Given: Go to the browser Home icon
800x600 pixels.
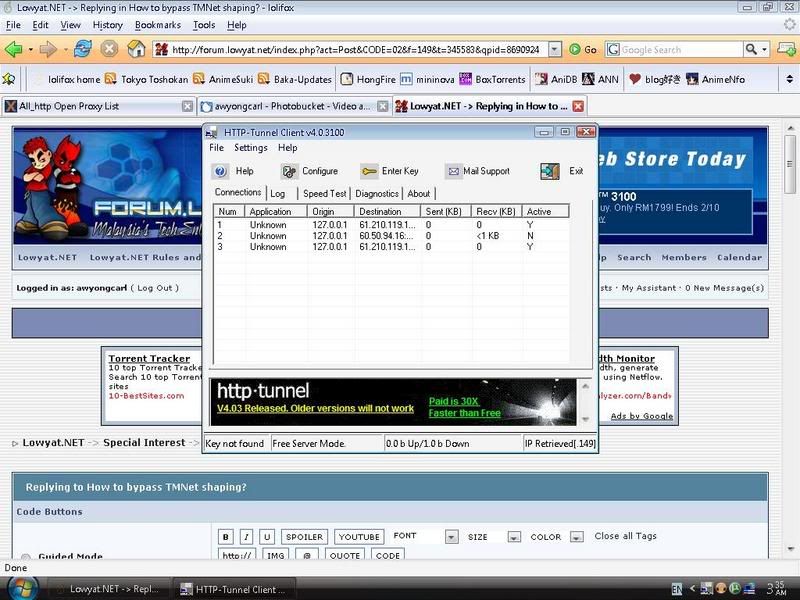Looking at the screenshot, I should (136, 49).
